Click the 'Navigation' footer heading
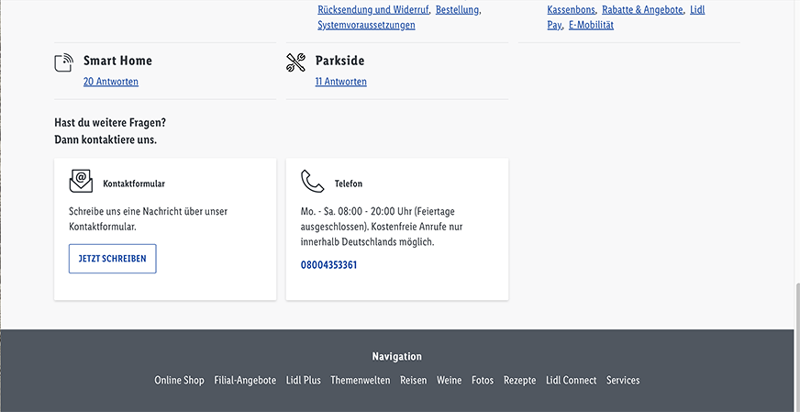 point(397,356)
